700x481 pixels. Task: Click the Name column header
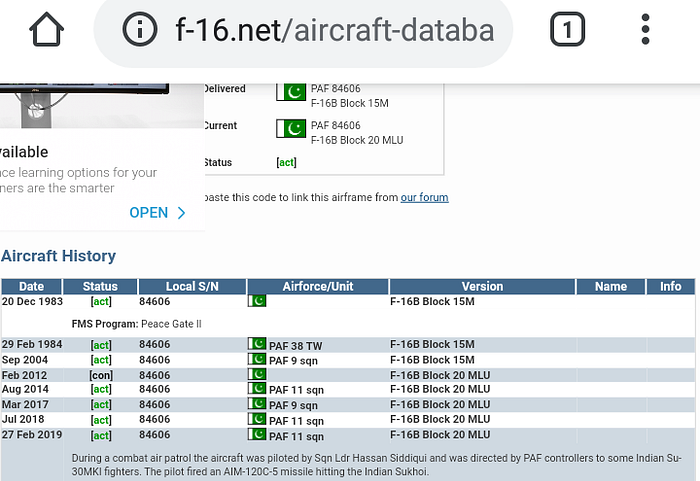tap(611, 286)
